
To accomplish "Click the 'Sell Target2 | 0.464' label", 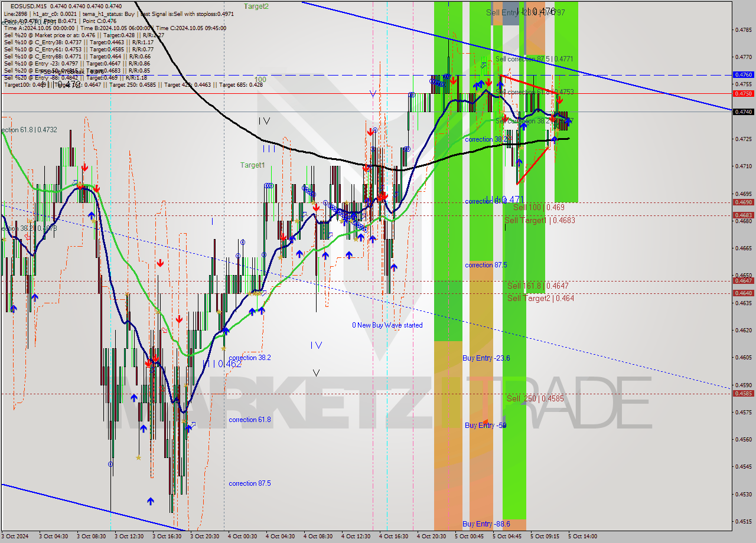I will tap(540, 298).
